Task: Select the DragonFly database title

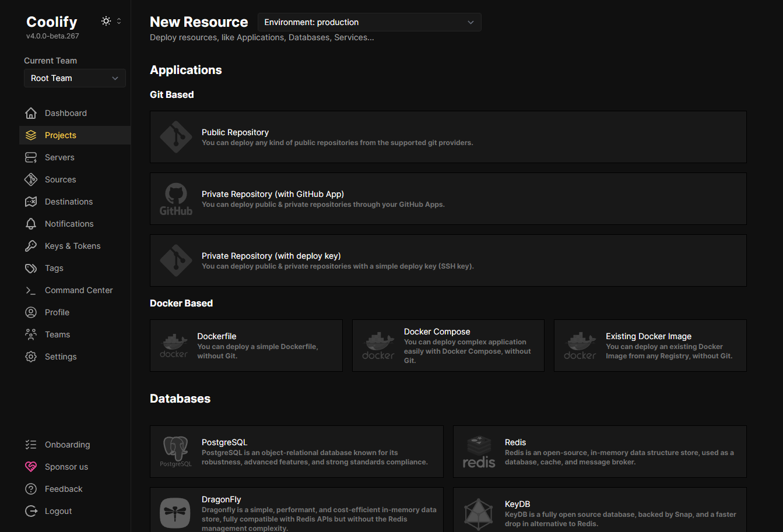Action: pos(222,499)
